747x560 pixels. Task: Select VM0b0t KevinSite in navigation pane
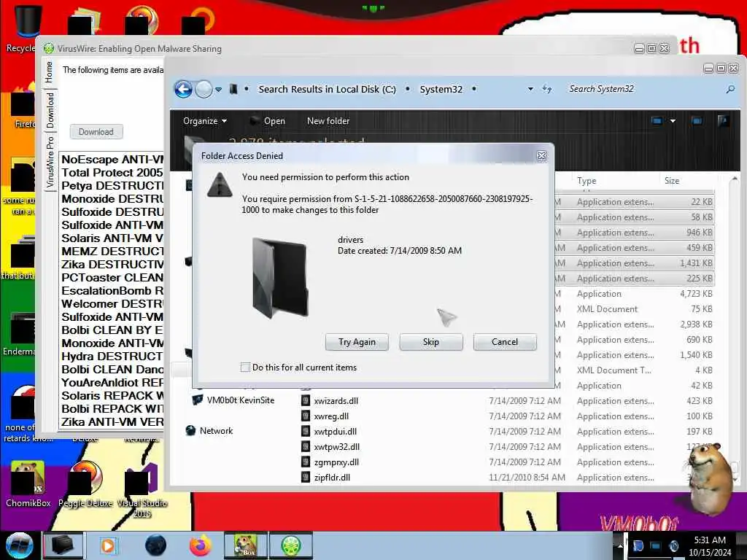pyautogui.click(x=241, y=400)
